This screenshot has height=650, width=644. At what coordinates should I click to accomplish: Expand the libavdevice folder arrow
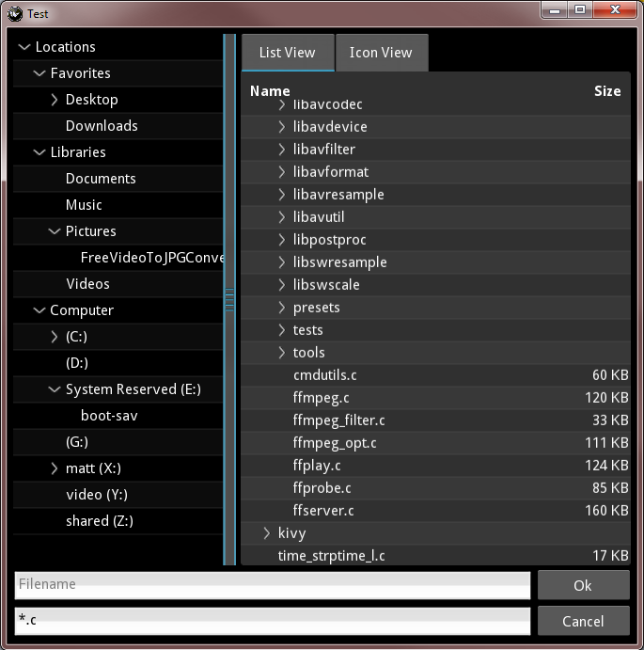click(282, 127)
